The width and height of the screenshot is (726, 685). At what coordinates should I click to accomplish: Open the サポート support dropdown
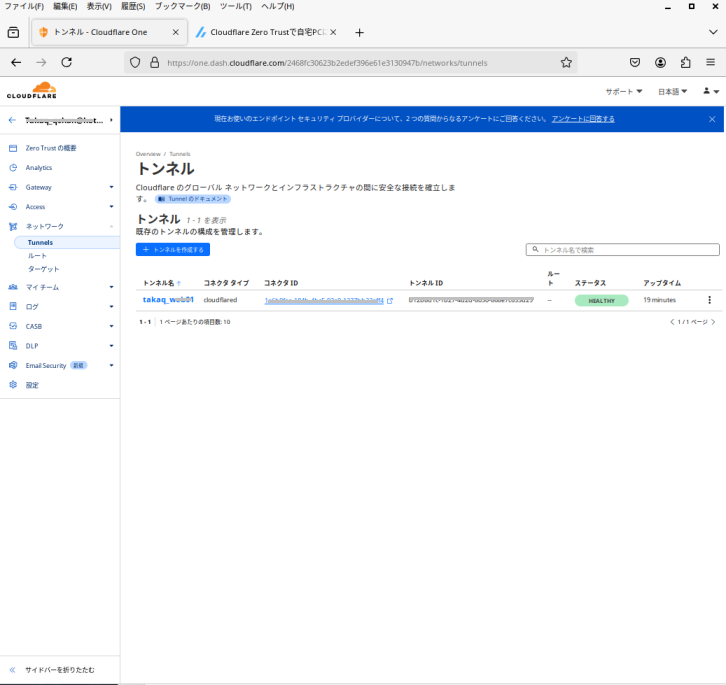click(x=623, y=91)
